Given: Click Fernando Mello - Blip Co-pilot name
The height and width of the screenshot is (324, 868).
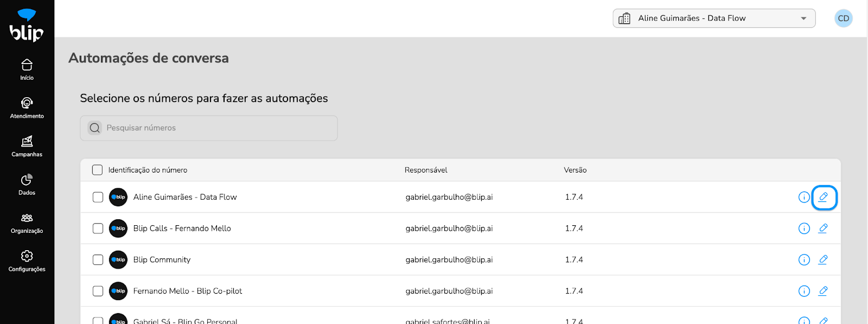Looking at the screenshot, I should click(188, 291).
